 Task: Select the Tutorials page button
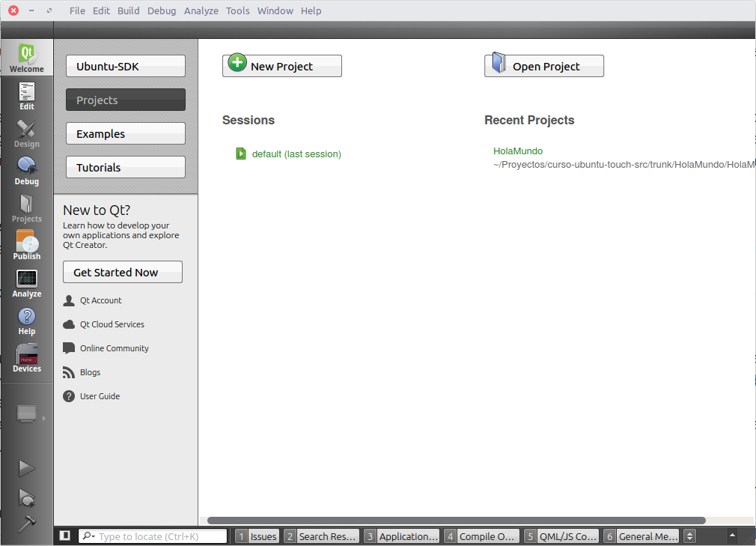coord(125,167)
